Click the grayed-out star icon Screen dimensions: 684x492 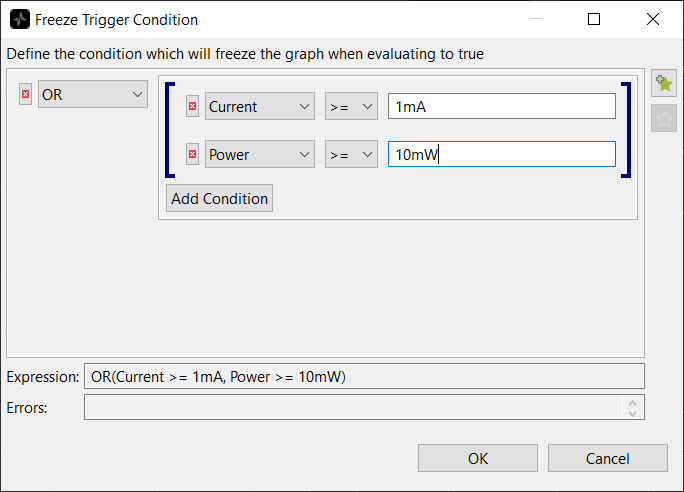[663, 118]
